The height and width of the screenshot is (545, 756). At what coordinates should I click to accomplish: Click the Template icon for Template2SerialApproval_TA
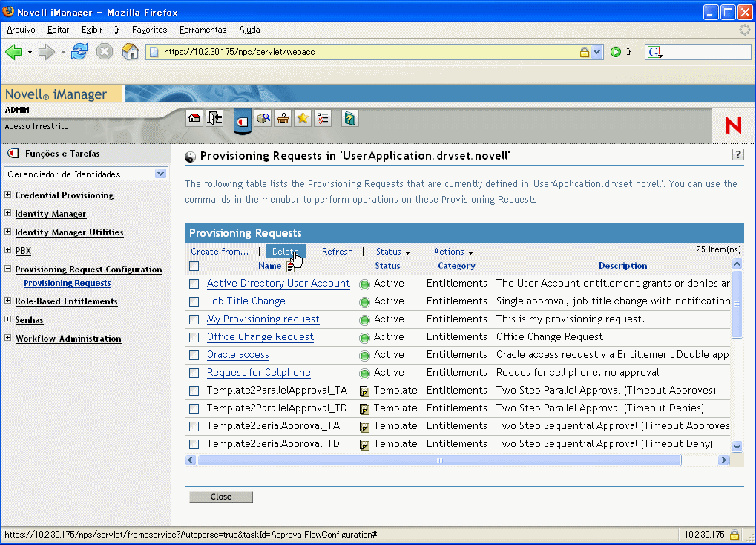pos(364,427)
